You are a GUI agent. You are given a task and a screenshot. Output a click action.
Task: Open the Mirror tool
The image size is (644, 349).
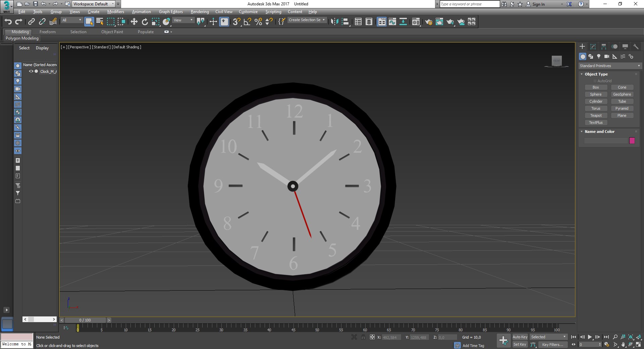334,22
